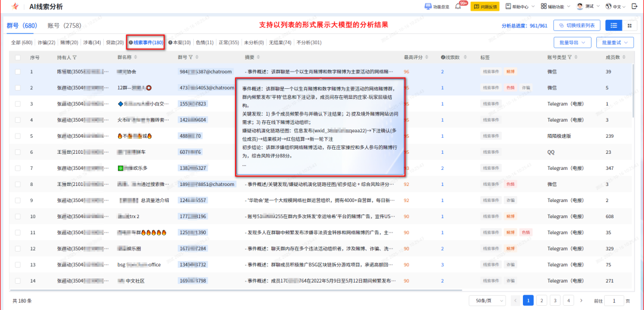Select all rows via header checkbox
This screenshot has width=644, height=310.
pyautogui.click(x=18, y=57)
